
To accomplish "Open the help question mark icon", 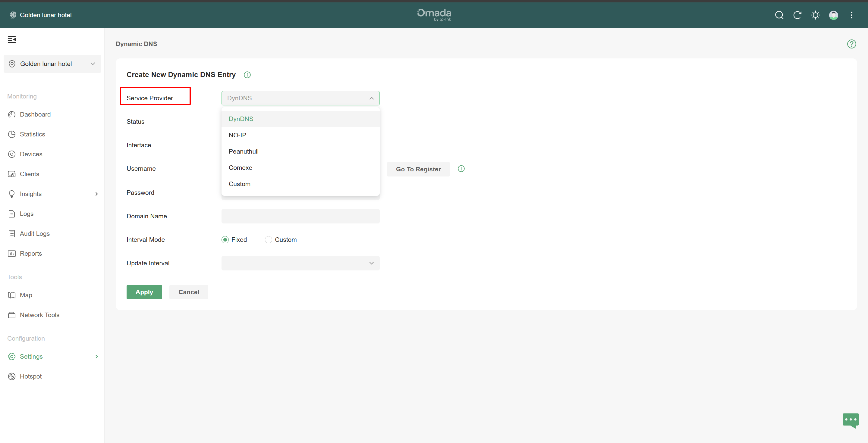I will [851, 44].
